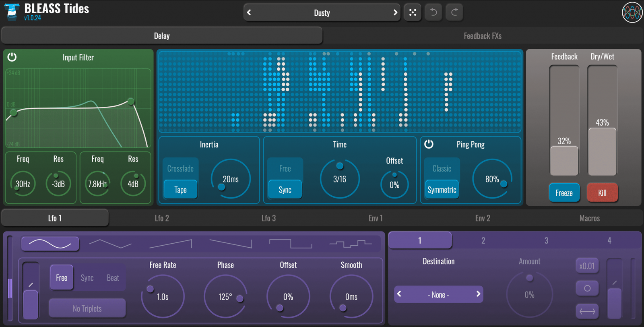Click next arrow in Destination selector
The width and height of the screenshot is (644, 327).
478,294
